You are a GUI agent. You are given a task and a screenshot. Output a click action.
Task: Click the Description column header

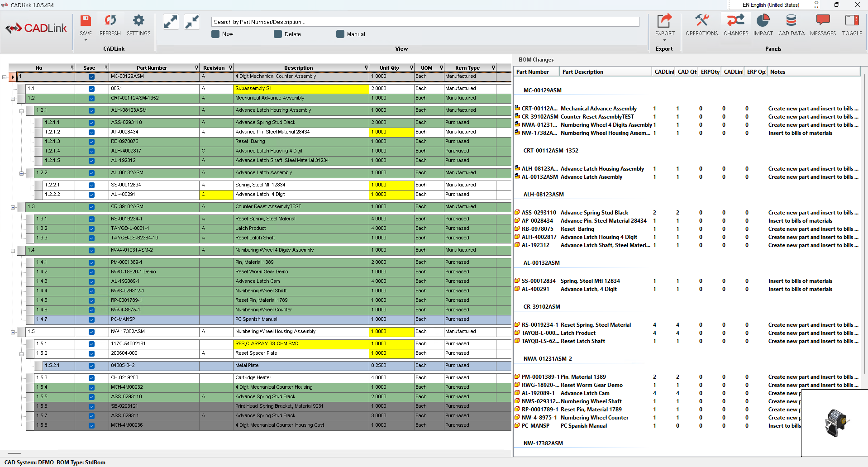tap(298, 68)
